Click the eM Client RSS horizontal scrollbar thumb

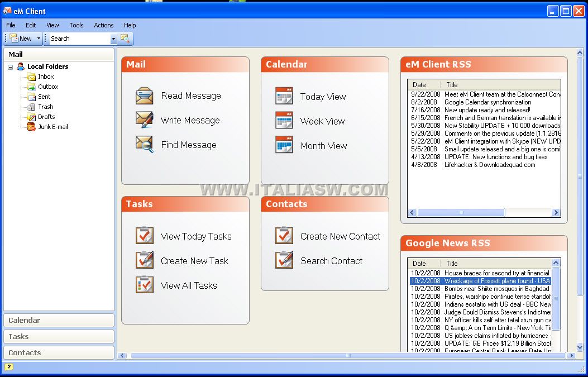coord(461,213)
